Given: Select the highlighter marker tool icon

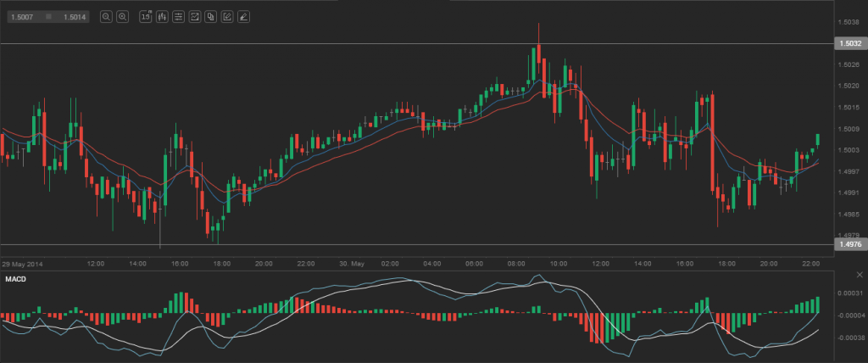Looking at the screenshot, I should [x=243, y=16].
